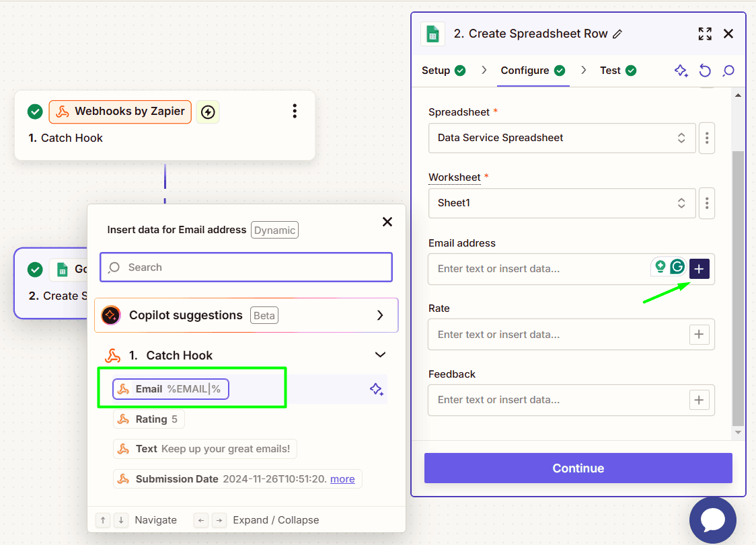Click the Grammarly icon in Email address field

pos(677,267)
